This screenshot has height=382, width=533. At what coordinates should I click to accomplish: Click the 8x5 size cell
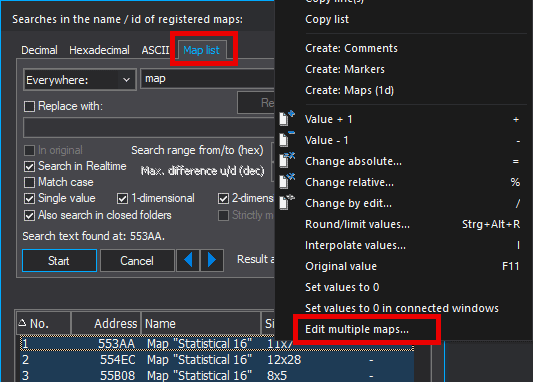pyautogui.click(x=277, y=376)
